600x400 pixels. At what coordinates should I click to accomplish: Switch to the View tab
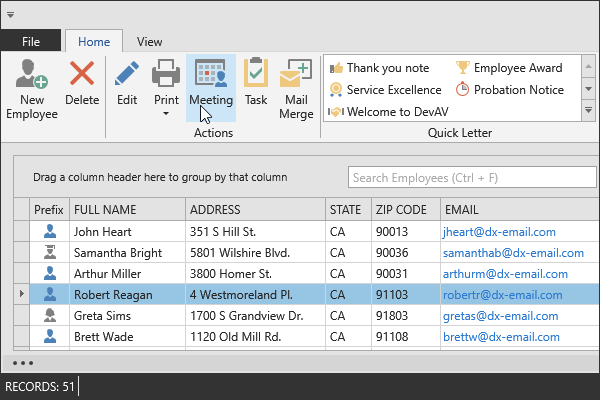click(x=150, y=42)
